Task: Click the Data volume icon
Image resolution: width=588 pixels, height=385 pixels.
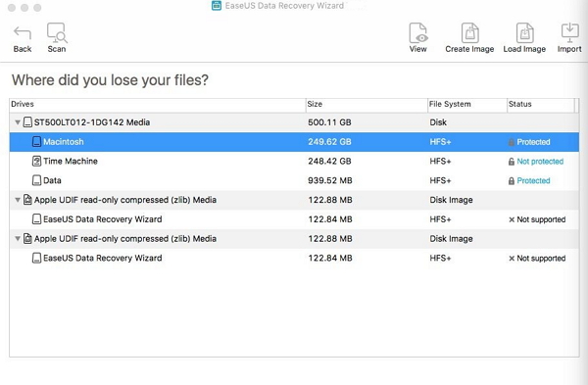Action: click(x=36, y=180)
